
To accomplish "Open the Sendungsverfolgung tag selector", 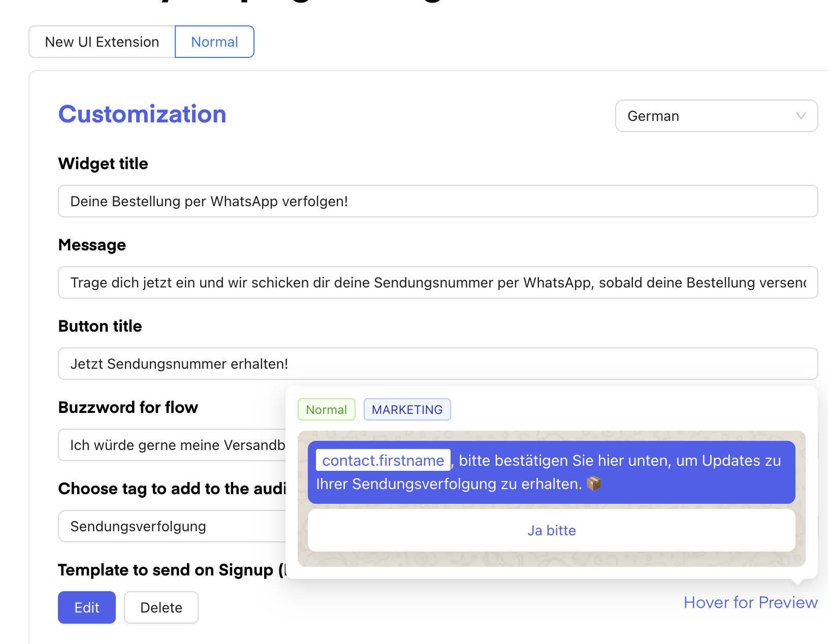I will coord(173,526).
